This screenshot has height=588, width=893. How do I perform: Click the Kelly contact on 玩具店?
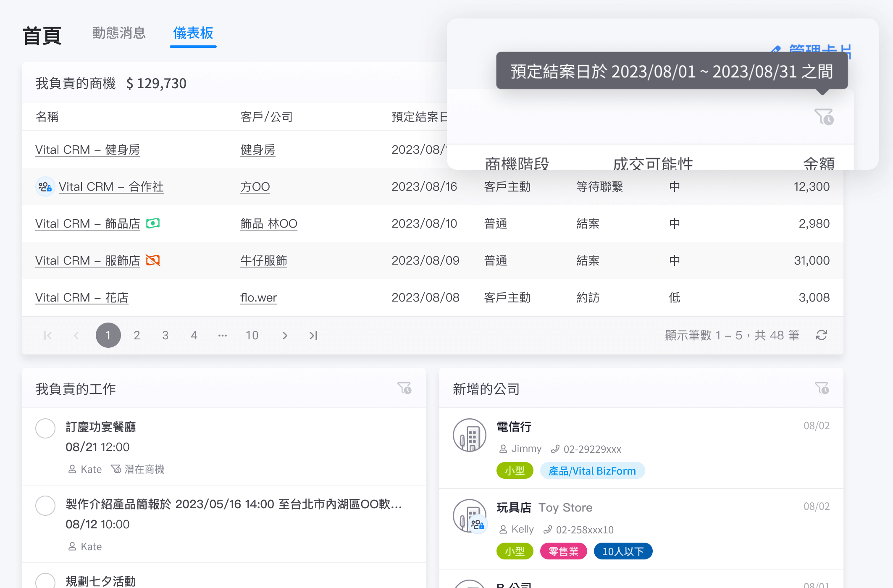(x=516, y=529)
